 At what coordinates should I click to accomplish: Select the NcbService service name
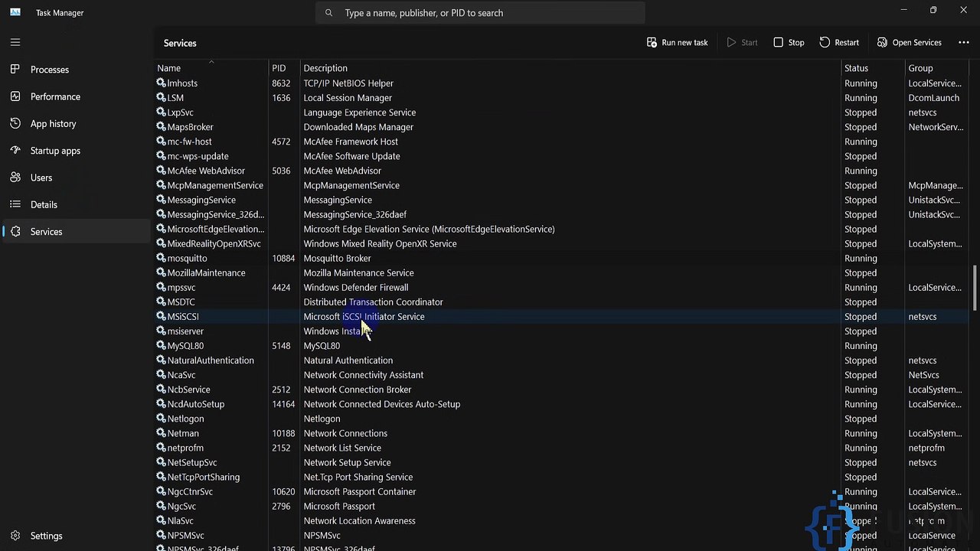tap(188, 390)
